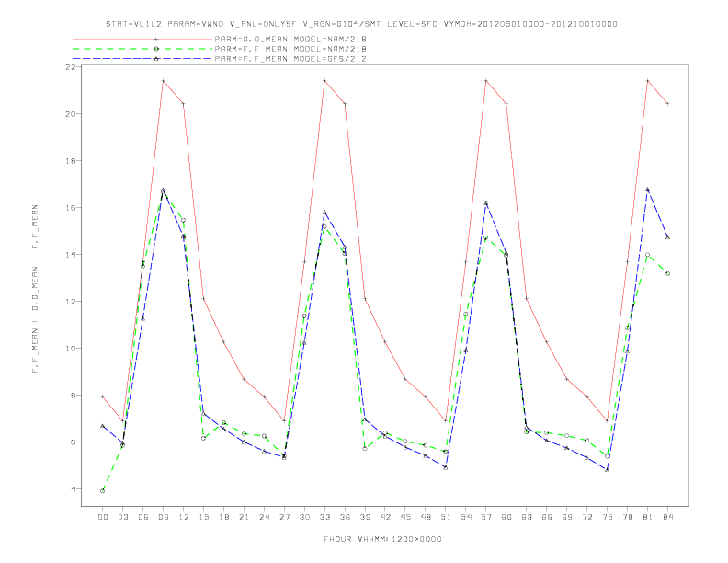728x563 pixels.
Task: Click y-axis tick label 20
Action: [x=70, y=114]
